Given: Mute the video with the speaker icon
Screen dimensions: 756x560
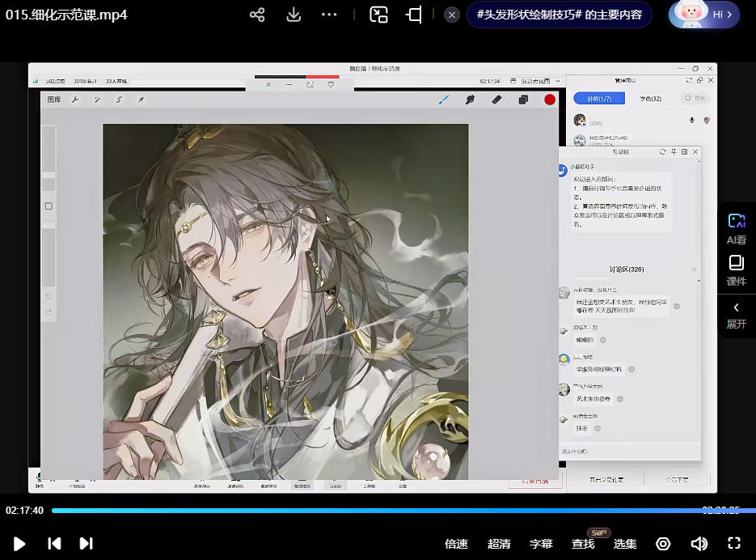Looking at the screenshot, I should point(699,544).
